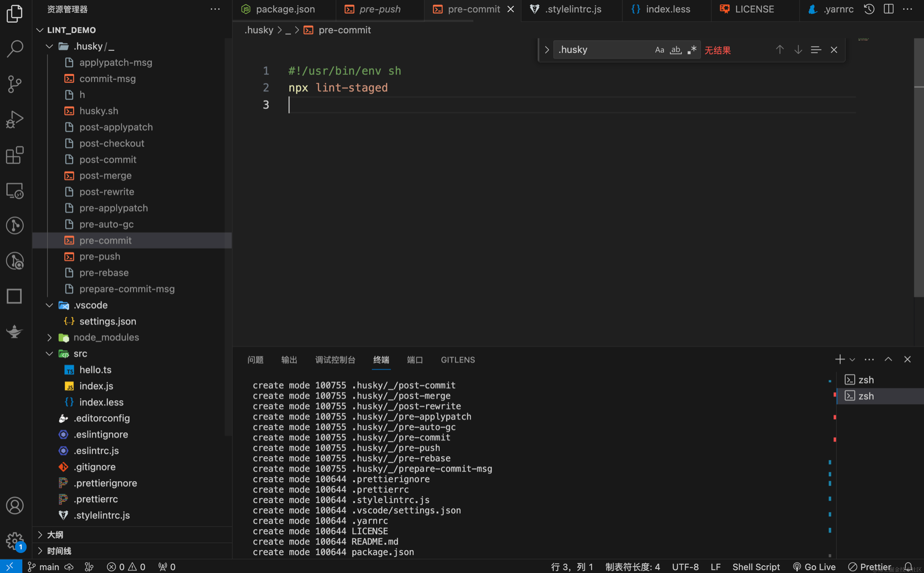Create a new terminal

(840, 360)
